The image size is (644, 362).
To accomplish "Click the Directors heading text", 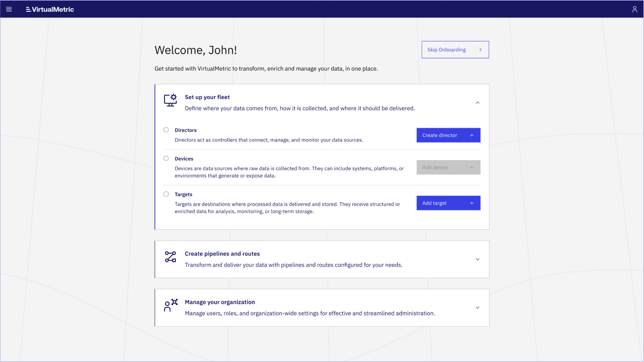I will [x=185, y=130].
